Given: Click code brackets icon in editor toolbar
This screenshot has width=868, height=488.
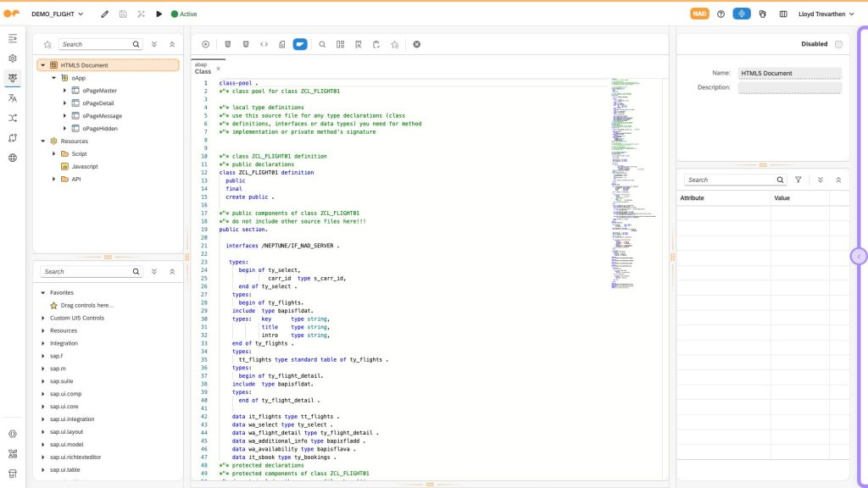Looking at the screenshot, I should click(264, 44).
